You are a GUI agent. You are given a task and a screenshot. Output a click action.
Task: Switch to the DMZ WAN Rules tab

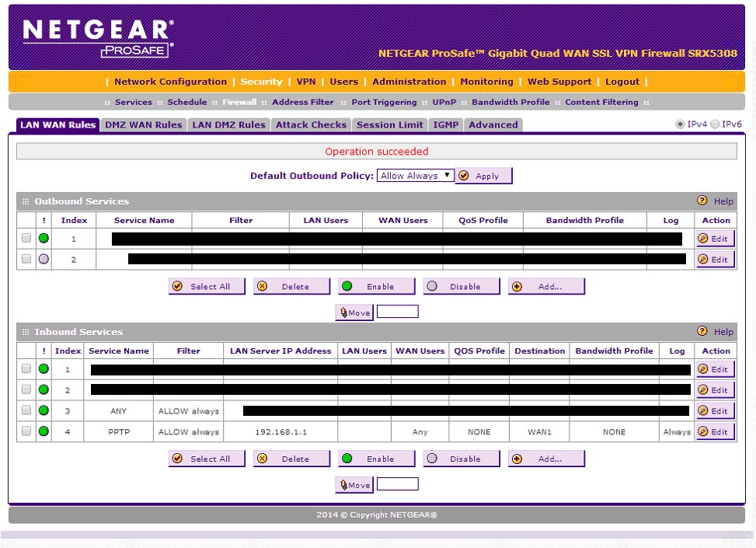point(143,124)
